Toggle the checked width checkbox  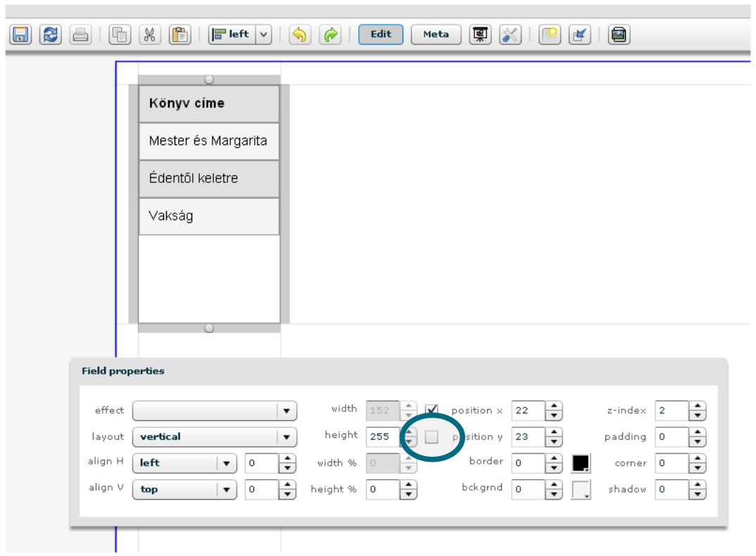[431, 410]
